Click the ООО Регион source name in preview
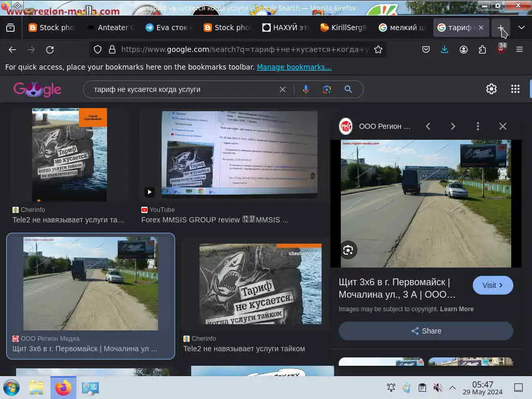This screenshot has height=399, width=532. [385, 127]
